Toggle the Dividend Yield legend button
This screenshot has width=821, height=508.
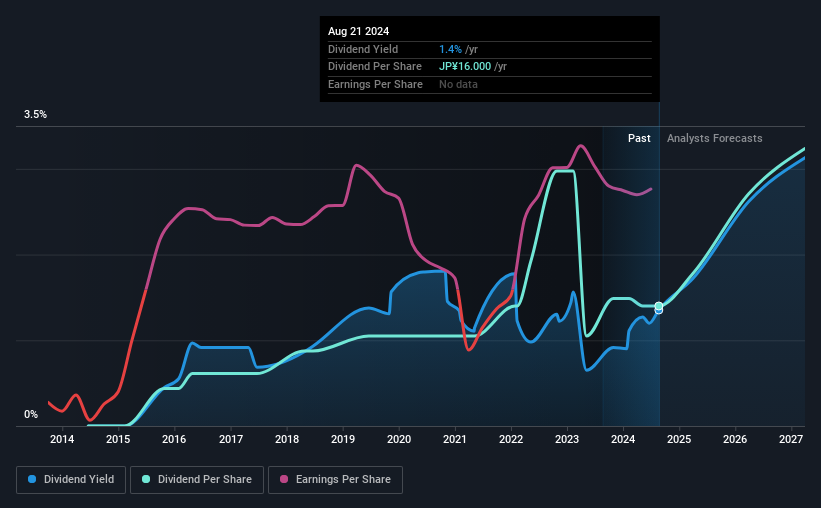click(x=71, y=480)
